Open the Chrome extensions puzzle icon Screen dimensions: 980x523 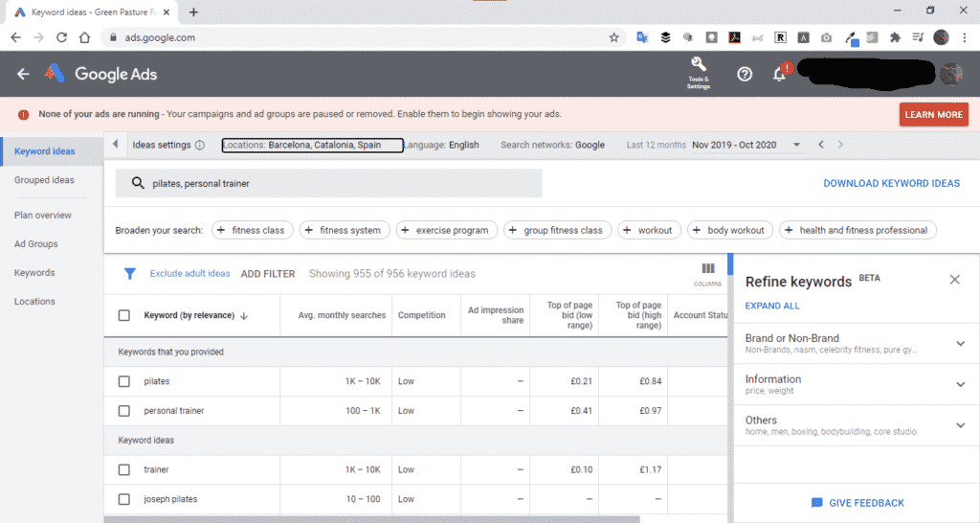pyautogui.click(x=895, y=37)
